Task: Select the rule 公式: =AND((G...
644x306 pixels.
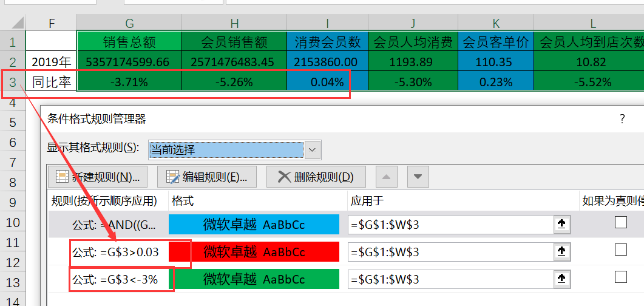Action: point(114,225)
